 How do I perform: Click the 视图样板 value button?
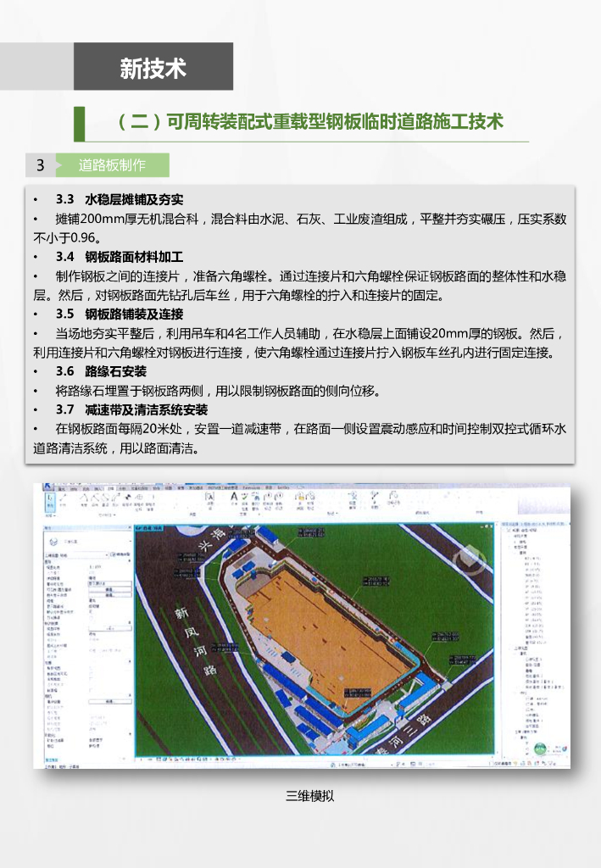(x=110, y=629)
